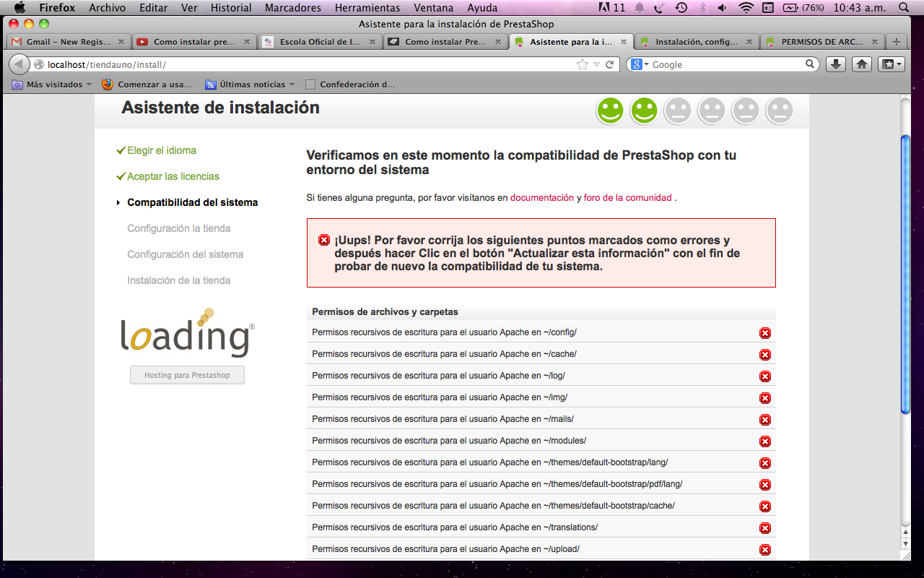
Task: Click the Hosting para Prestashop button
Action: coord(187,375)
